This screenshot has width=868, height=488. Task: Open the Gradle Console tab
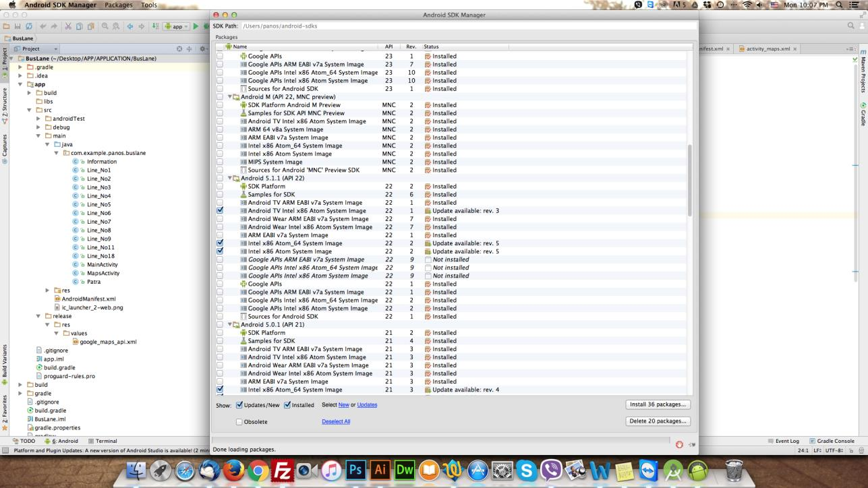(832, 441)
